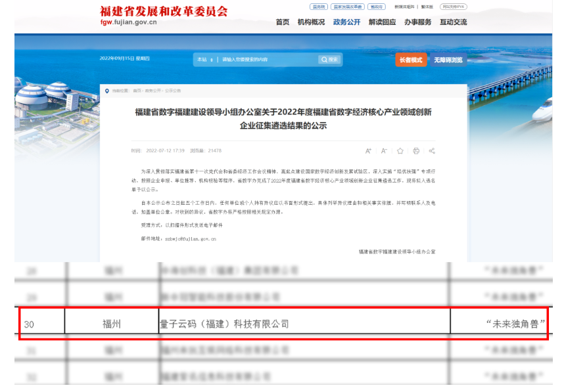Click the fgw.fujian.gov.cn site address text
This screenshot has height=392, width=564.
[128, 22]
